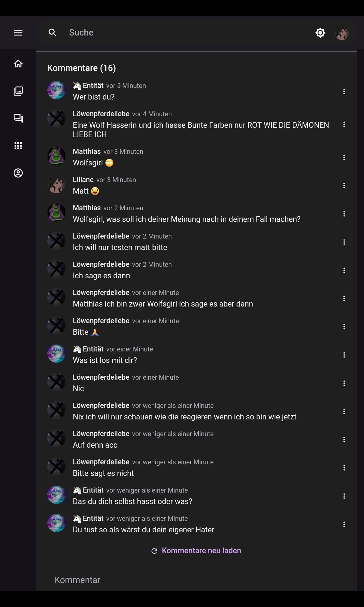Open Matthias's username on 'Wolfsgirl' comment

pyautogui.click(x=87, y=151)
